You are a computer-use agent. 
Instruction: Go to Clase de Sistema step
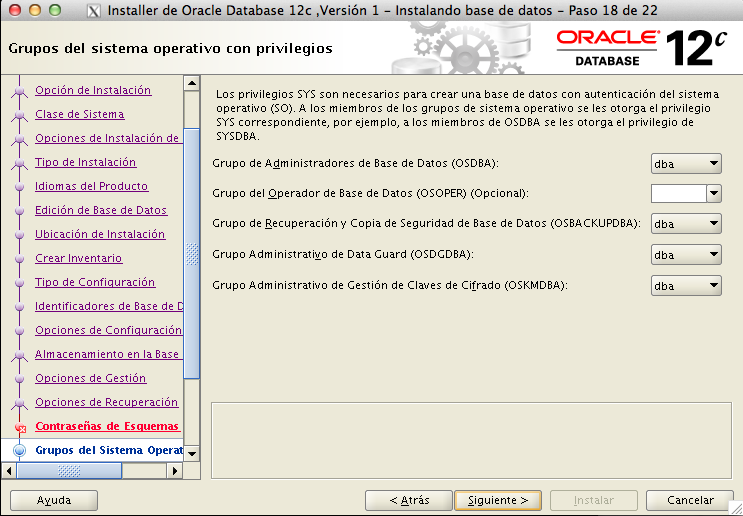[x=80, y=114]
